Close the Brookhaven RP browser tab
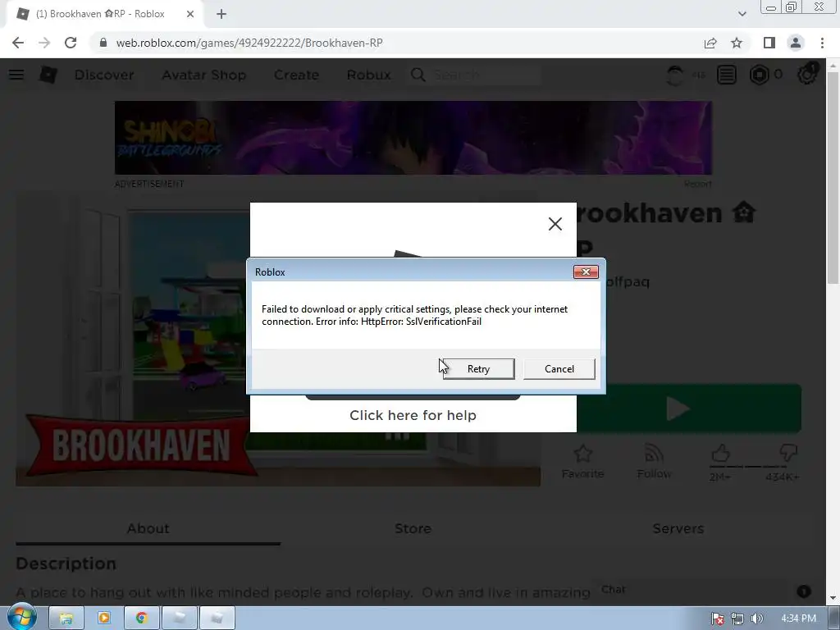The image size is (840, 630). click(190, 14)
